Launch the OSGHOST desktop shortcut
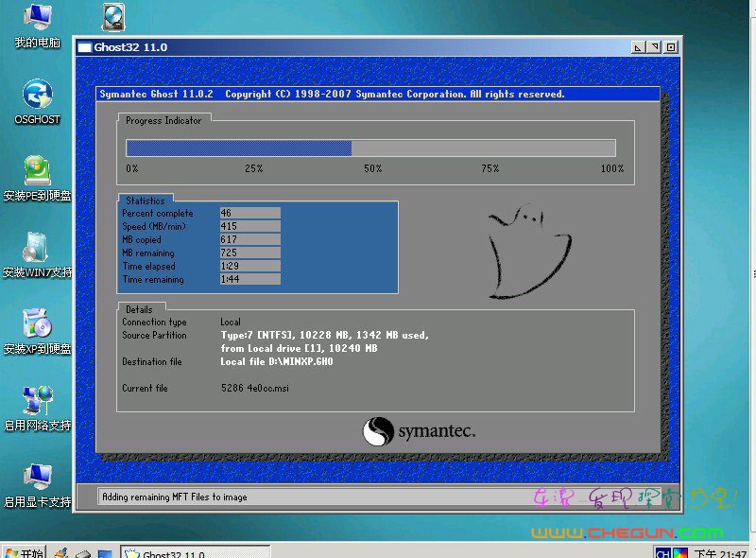Viewport: 756px width, 558px height. coord(37,102)
